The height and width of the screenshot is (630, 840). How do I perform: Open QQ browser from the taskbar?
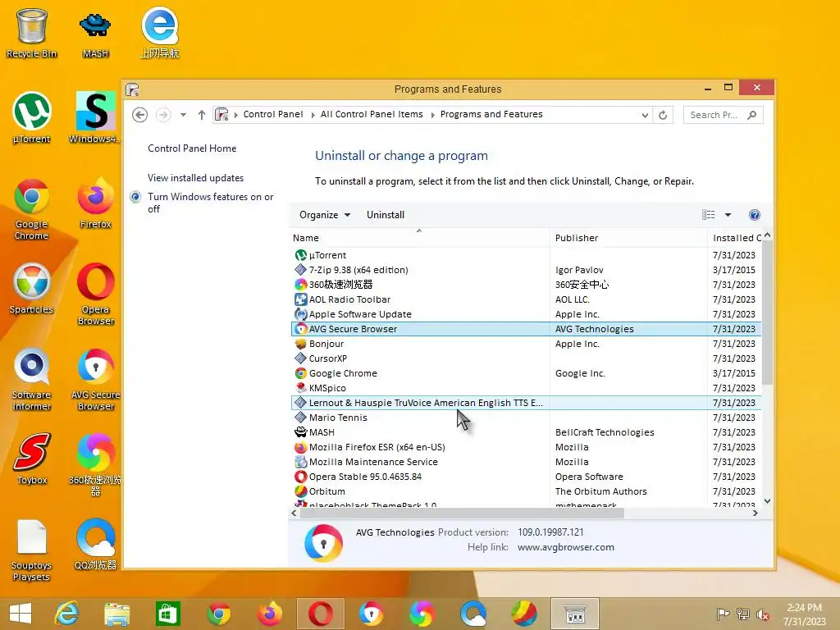[473, 614]
